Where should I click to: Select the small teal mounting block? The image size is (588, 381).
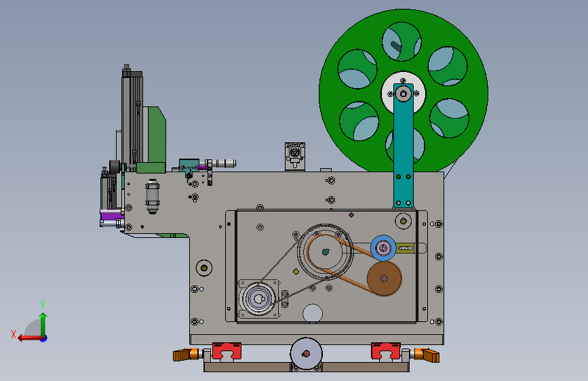coord(189,165)
